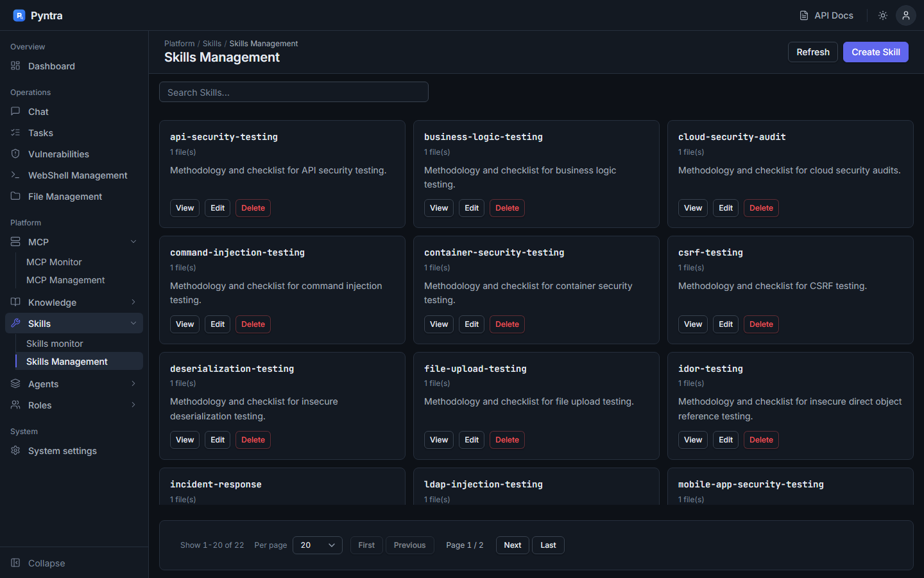Open the WebShell Management menu item
This screenshot has width=924, height=578.
74,175
